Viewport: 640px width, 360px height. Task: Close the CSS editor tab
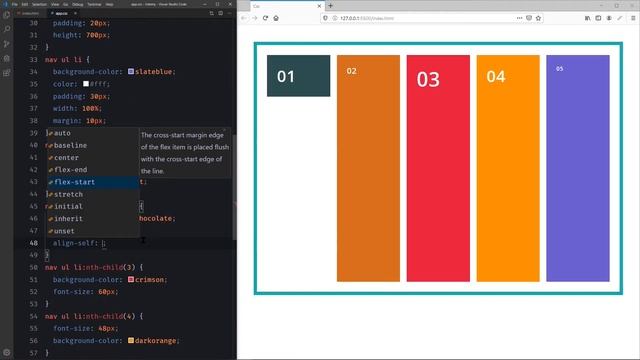pos(76,13)
